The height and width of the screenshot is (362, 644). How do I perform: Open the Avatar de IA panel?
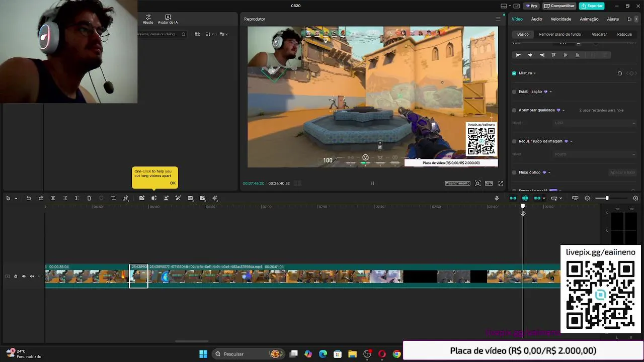[168, 20]
